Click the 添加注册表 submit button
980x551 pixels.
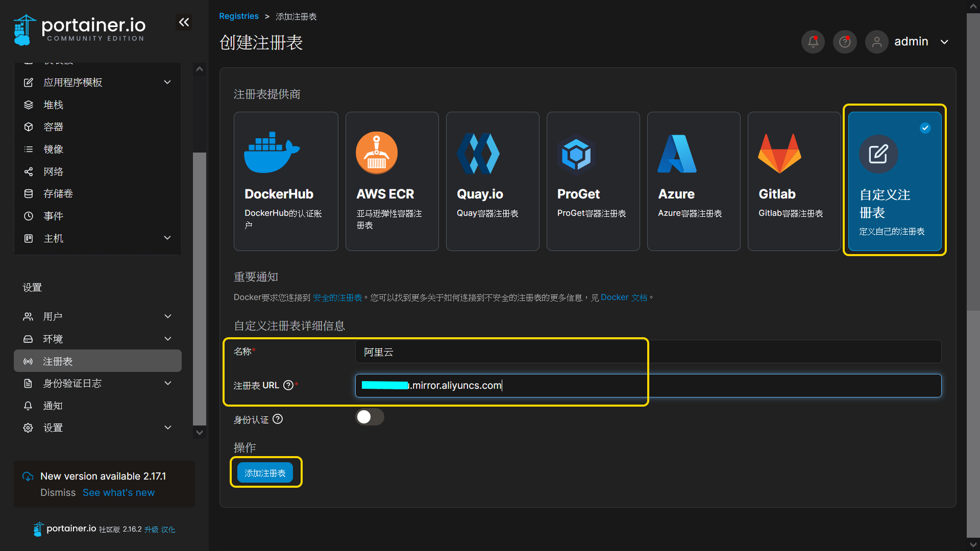click(265, 473)
